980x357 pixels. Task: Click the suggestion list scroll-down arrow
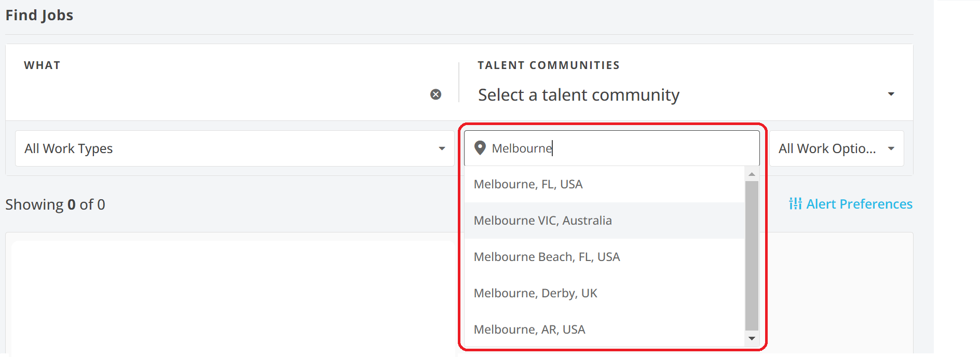tap(751, 339)
